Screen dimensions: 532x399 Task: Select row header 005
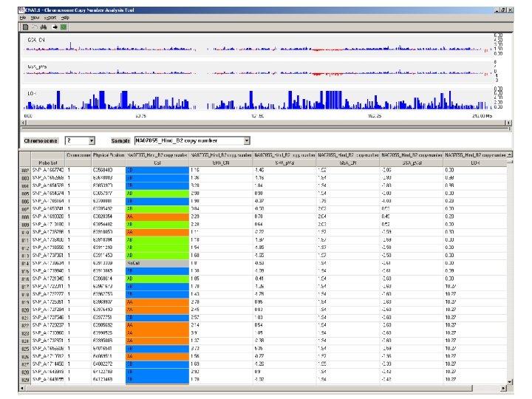[25, 194]
